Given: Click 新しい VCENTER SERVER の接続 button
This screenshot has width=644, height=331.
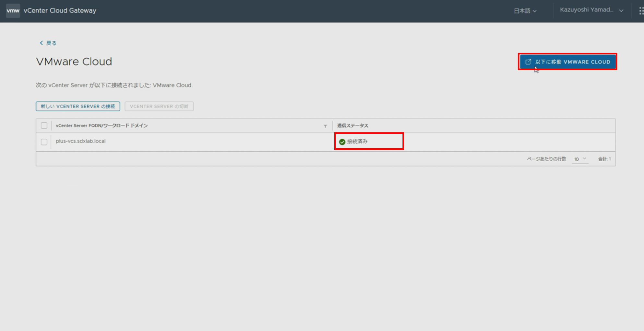Looking at the screenshot, I should tap(78, 106).
